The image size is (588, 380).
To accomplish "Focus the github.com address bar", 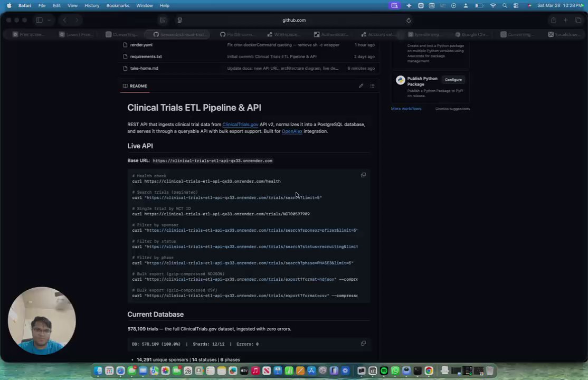I will click(x=294, y=20).
